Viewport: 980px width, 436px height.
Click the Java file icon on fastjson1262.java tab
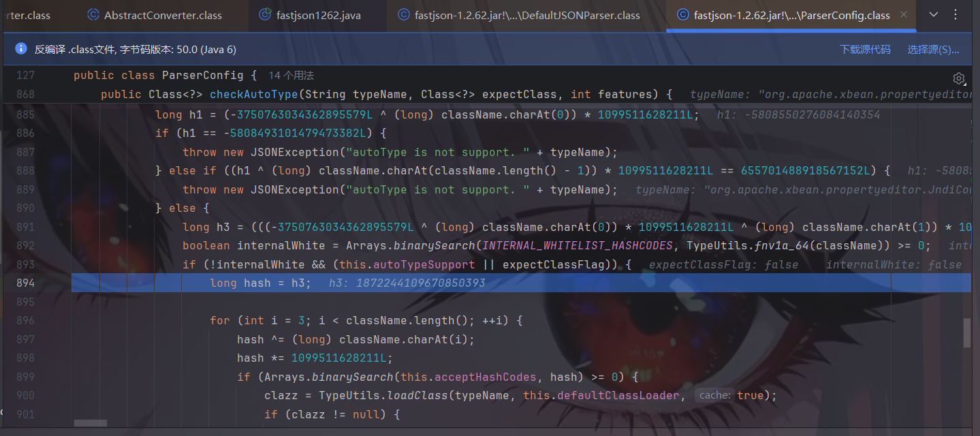[x=266, y=15]
